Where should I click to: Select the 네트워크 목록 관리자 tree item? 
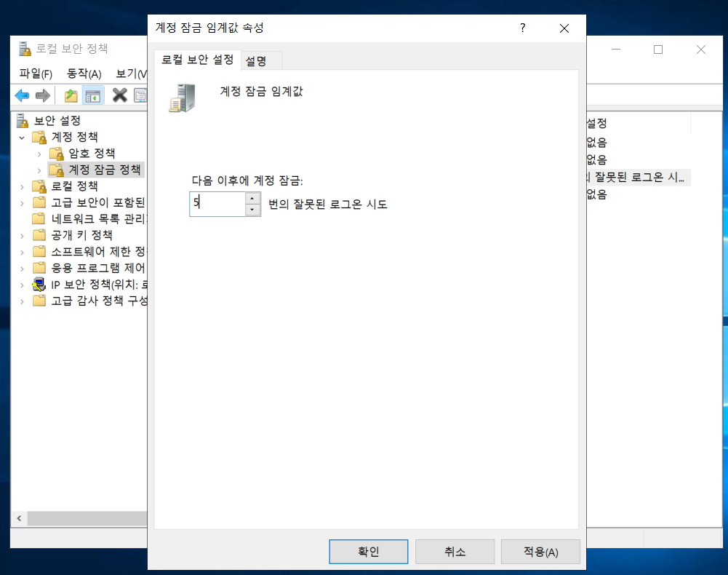pos(100,218)
